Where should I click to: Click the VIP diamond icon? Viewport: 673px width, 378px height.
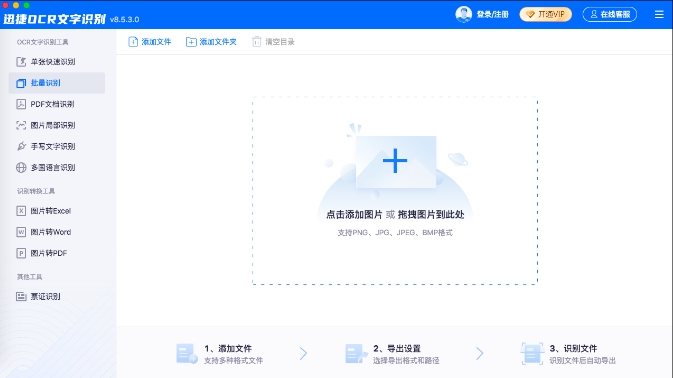pyautogui.click(x=531, y=15)
